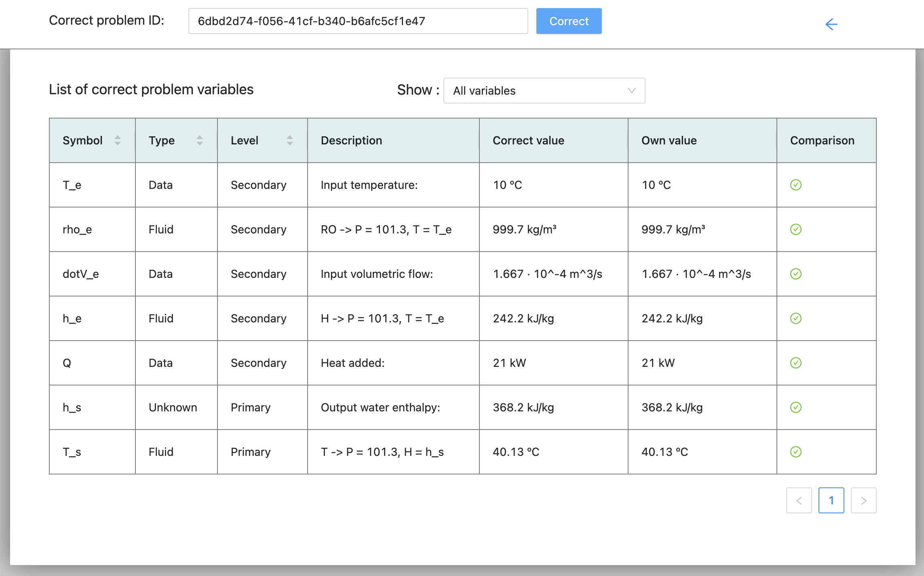Focus the correct problem ID input field
This screenshot has height=576, width=924.
(358, 21)
